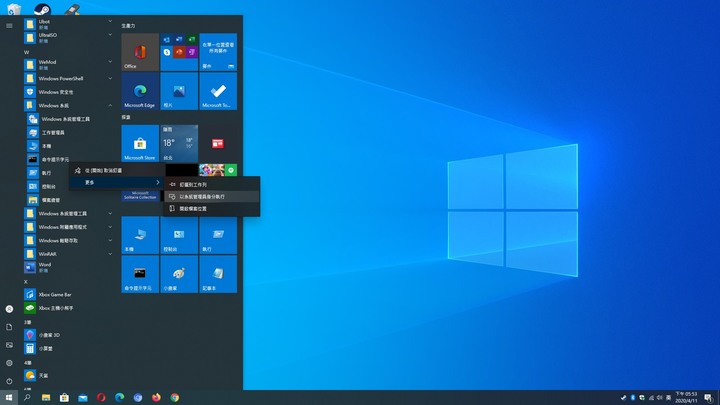
Task: Open the taskbar clock showing 05:53
Action: (x=686, y=398)
